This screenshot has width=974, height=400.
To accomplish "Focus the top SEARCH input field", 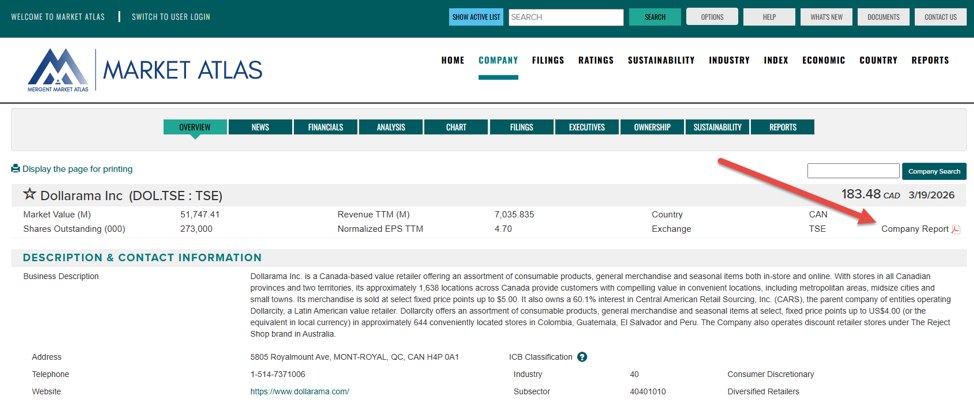I will [x=566, y=17].
